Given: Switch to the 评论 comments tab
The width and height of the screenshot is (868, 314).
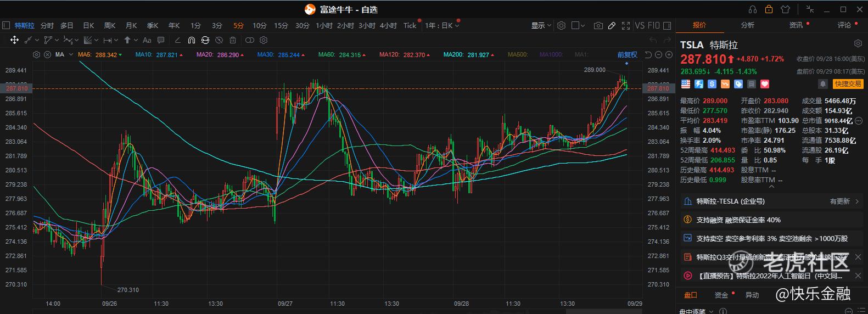Looking at the screenshot, I should tap(844, 25).
